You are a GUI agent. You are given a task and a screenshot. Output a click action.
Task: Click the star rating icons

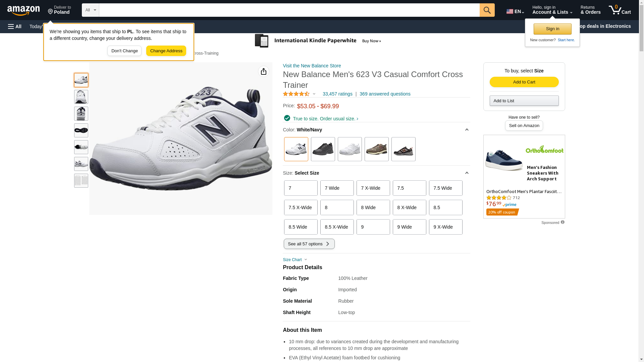coord(296,94)
